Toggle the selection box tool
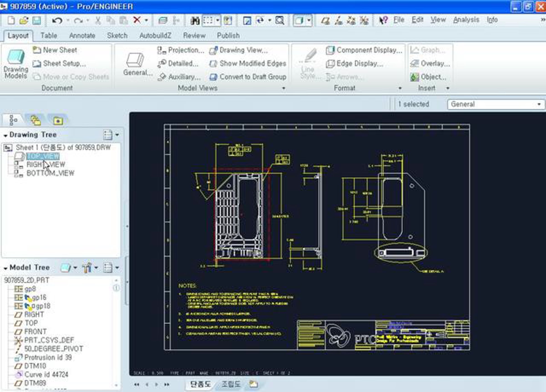The width and height of the screenshot is (546, 392). (x=208, y=21)
